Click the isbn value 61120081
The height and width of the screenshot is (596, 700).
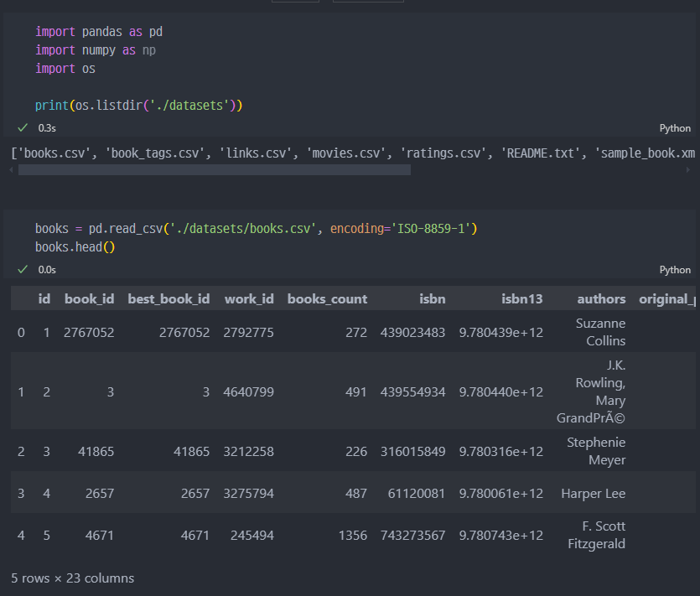417,494
